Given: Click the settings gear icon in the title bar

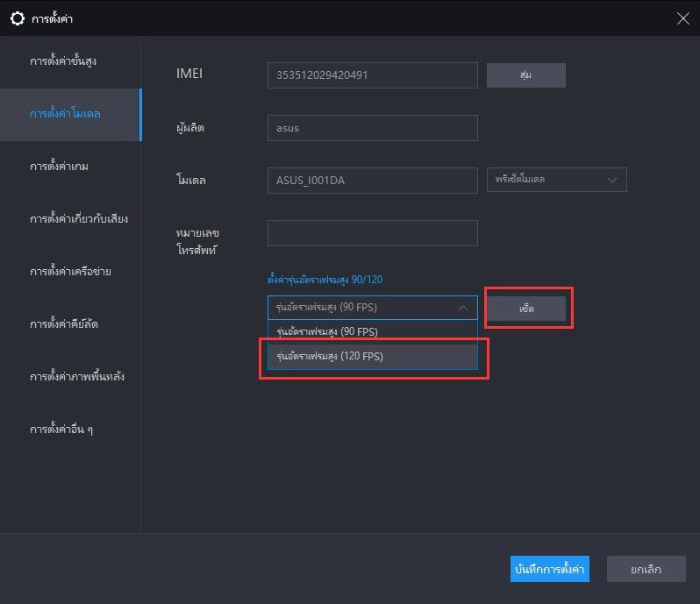Looking at the screenshot, I should tap(18, 18).
